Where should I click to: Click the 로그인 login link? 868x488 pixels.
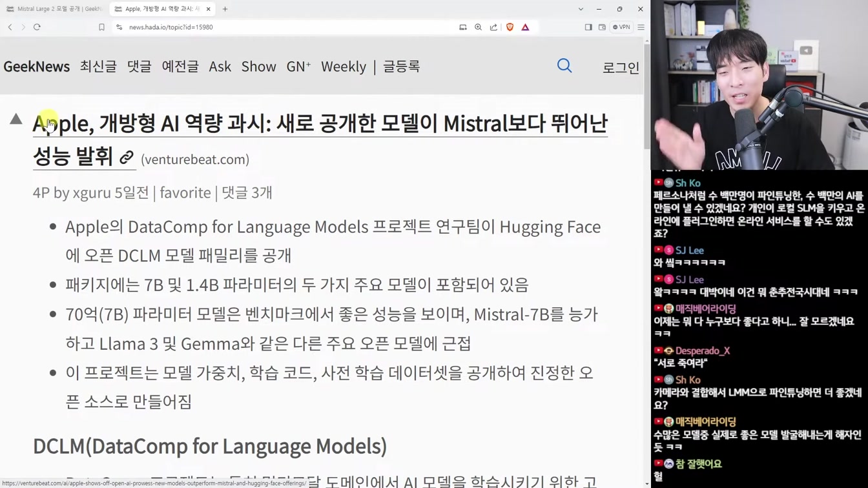(x=621, y=67)
